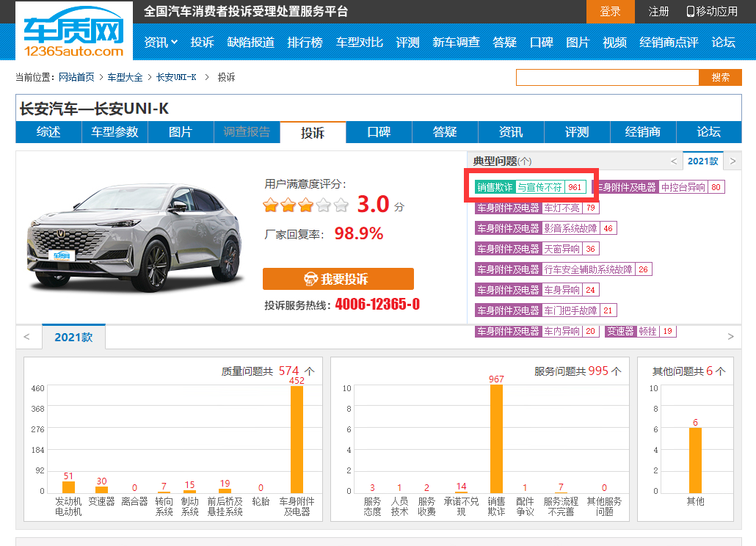Click 中控台异响 80 problem tag
Image resolution: width=756 pixels, height=546 pixels.
658,187
